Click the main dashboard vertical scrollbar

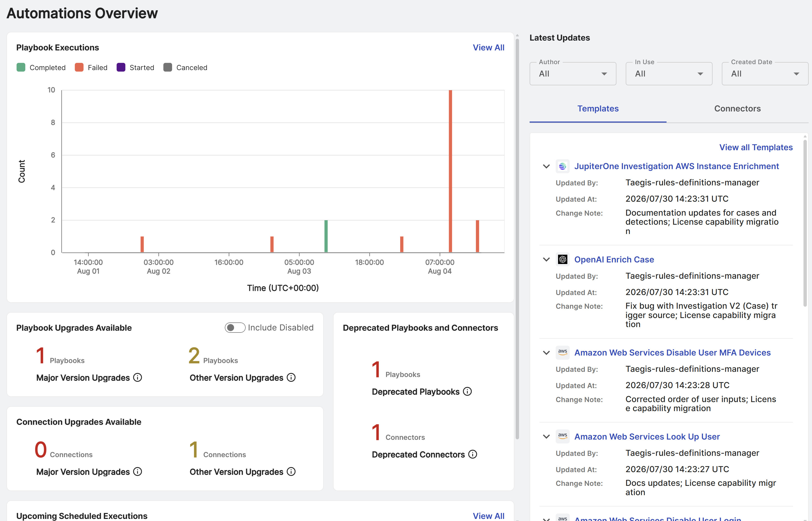pos(517,239)
